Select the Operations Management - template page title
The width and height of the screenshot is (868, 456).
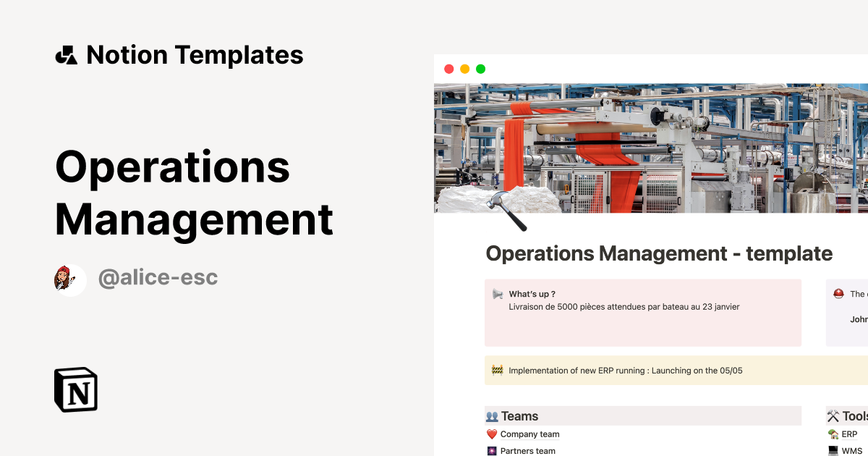click(658, 253)
